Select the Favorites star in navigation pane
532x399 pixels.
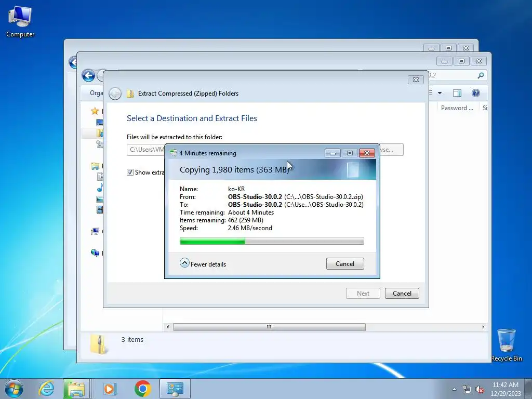(x=95, y=111)
